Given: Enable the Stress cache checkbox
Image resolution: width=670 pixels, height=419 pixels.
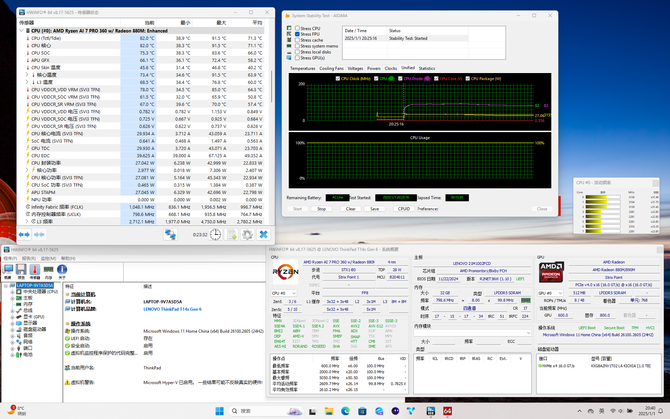Looking at the screenshot, I should (x=297, y=40).
